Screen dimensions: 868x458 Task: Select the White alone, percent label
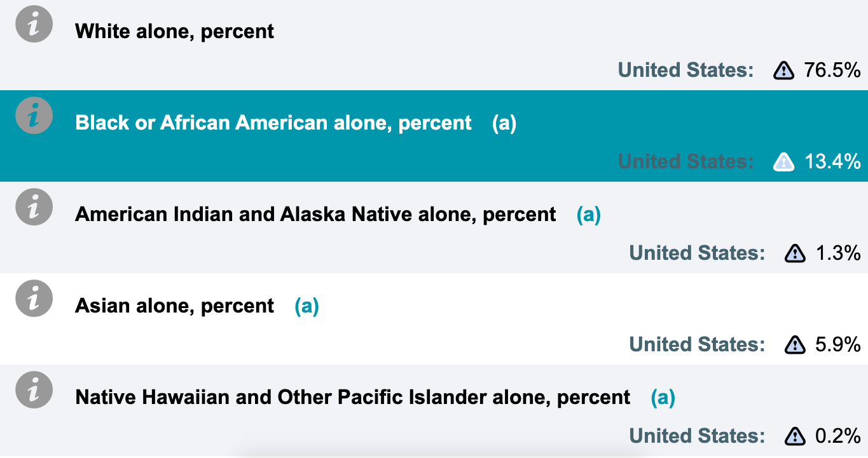click(x=174, y=31)
